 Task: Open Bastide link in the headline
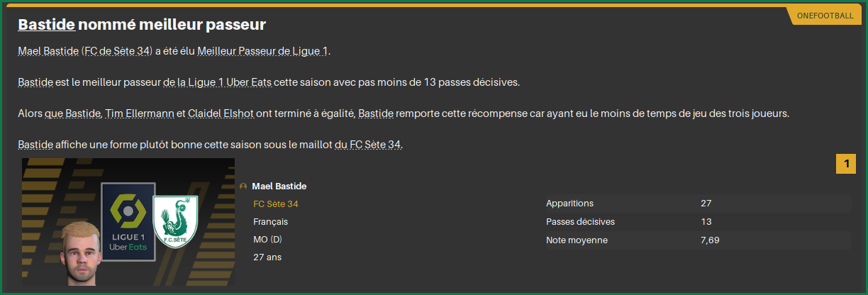[x=47, y=25]
